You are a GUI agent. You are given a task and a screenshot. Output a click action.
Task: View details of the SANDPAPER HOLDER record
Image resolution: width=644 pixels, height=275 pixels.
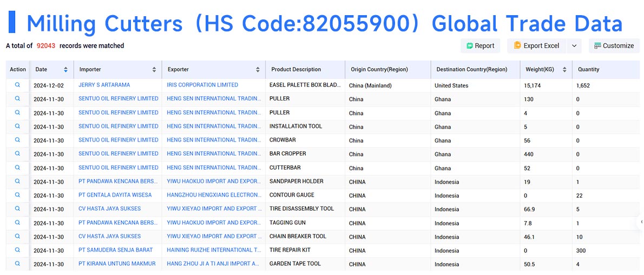(x=17, y=181)
